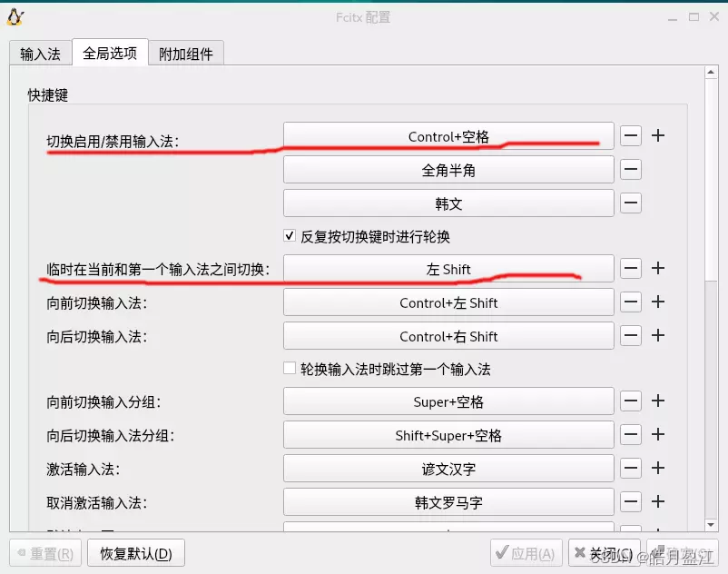Screen dimensions: 728x574
Task: Click the 韩文罗马字 hotkey button
Action: [448, 501]
